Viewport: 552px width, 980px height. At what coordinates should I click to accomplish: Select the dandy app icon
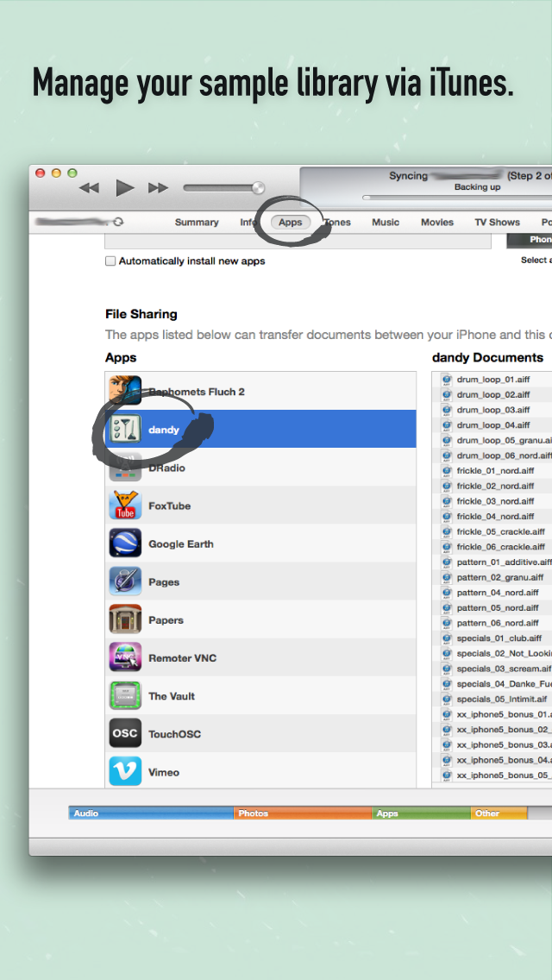pos(125,430)
